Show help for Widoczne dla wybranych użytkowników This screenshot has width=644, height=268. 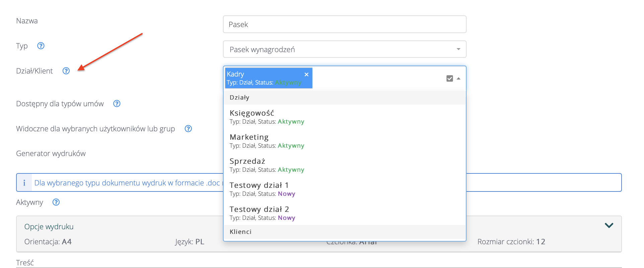(x=188, y=129)
